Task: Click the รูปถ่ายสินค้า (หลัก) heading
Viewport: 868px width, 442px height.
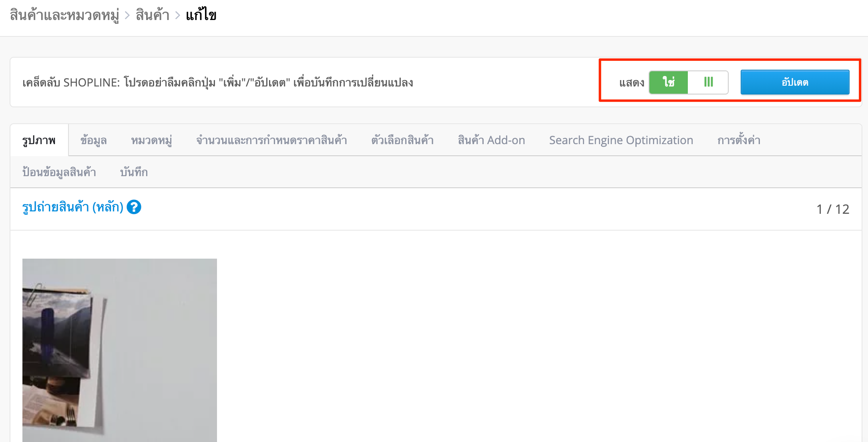Action: point(73,207)
